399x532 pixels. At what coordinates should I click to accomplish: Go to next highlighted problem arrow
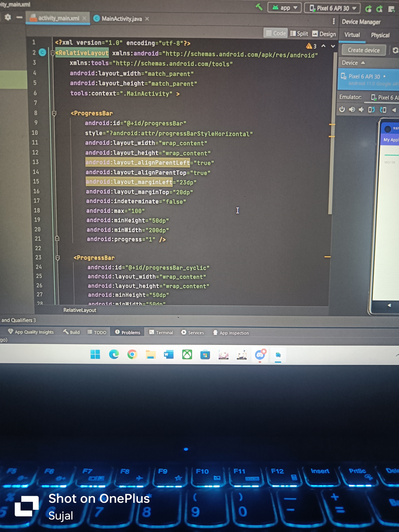coord(333,46)
